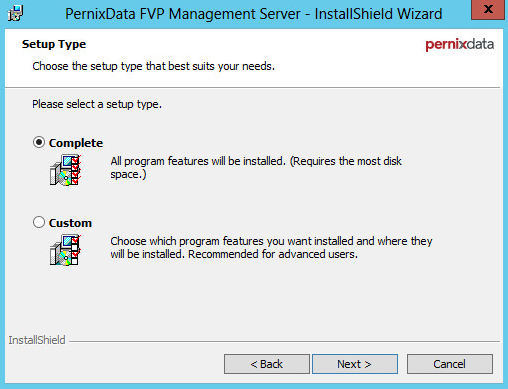
Task: Click the window title bar text
Action: [x=254, y=14]
